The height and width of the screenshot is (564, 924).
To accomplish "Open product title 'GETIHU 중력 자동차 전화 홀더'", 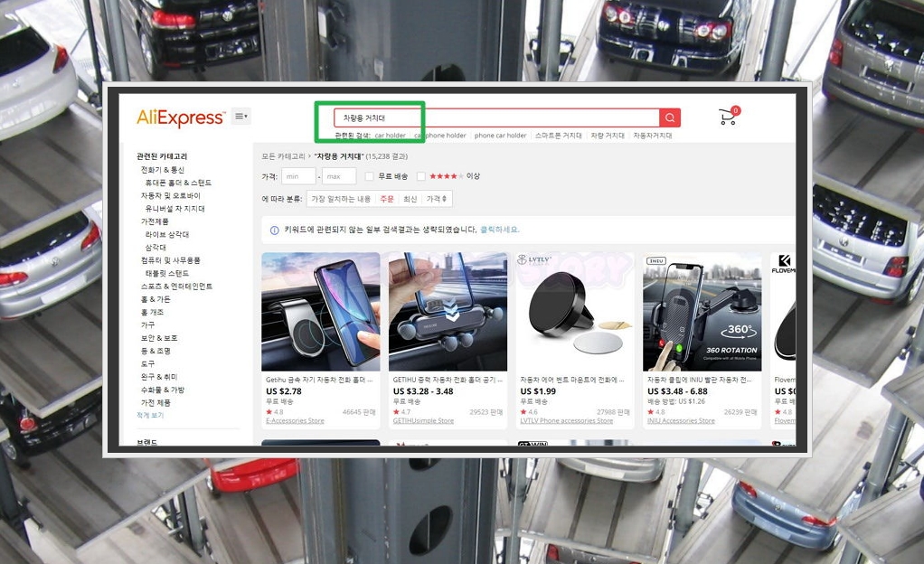I will pos(447,381).
